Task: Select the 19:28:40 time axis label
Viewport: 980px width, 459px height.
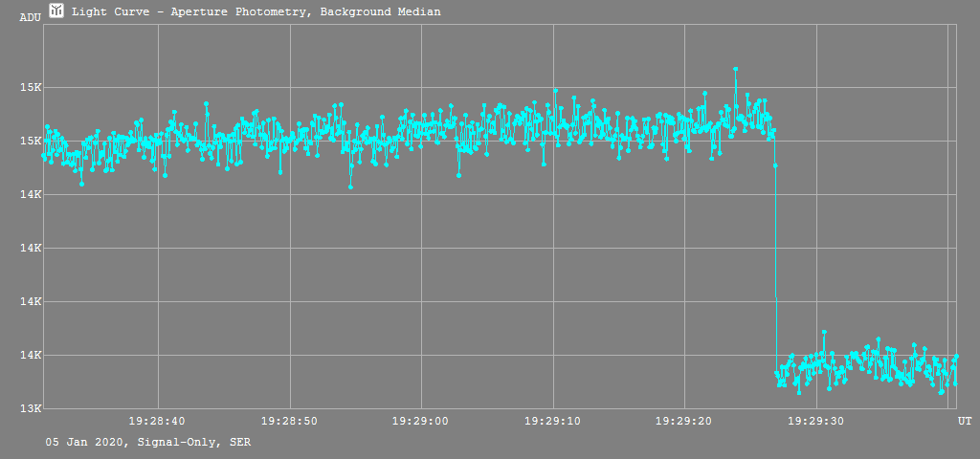Action: point(158,421)
